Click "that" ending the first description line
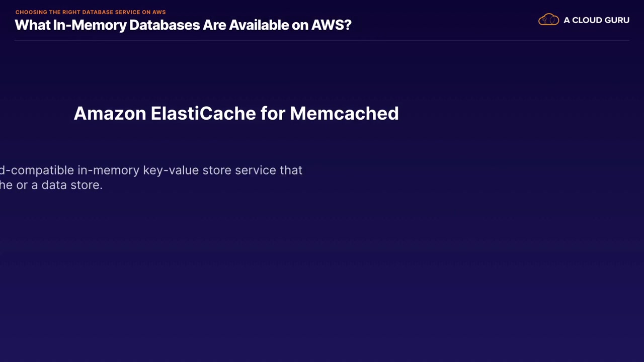Screen dimensions: 644x362 coord(291,170)
